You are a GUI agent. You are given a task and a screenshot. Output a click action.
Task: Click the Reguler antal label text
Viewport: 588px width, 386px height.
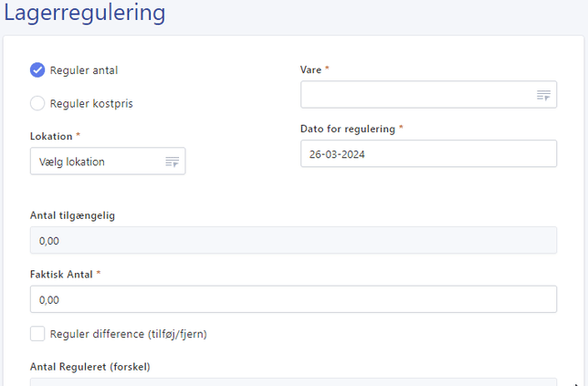(84, 70)
